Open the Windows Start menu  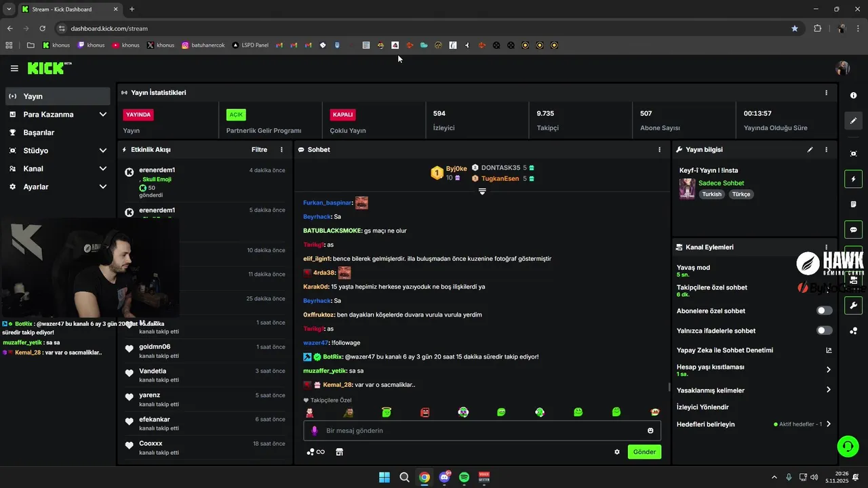[x=384, y=477]
